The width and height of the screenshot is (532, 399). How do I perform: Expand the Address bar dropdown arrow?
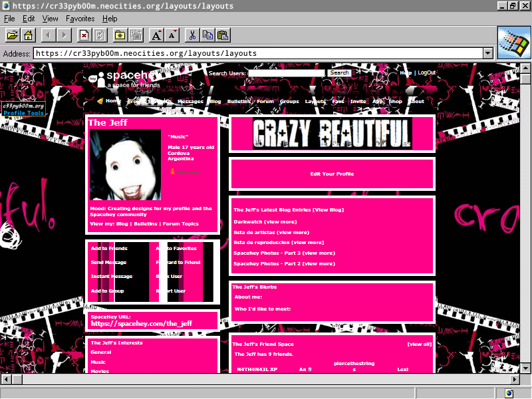pos(487,53)
